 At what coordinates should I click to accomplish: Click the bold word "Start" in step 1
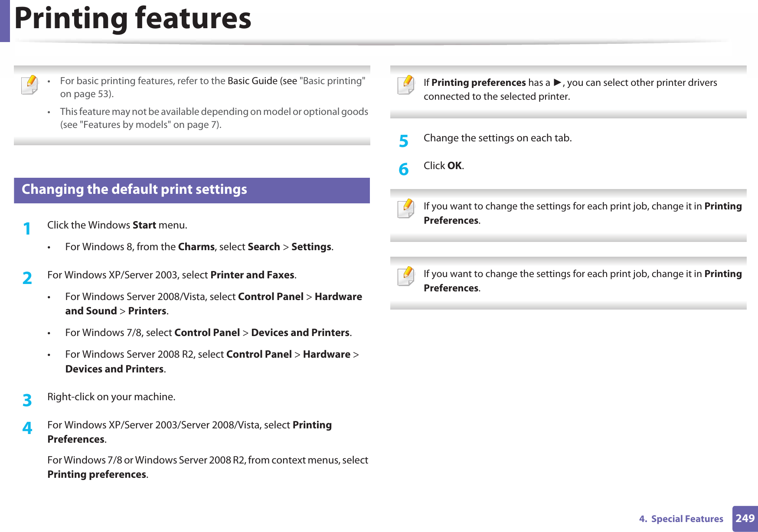pyautogui.click(x=144, y=225)
